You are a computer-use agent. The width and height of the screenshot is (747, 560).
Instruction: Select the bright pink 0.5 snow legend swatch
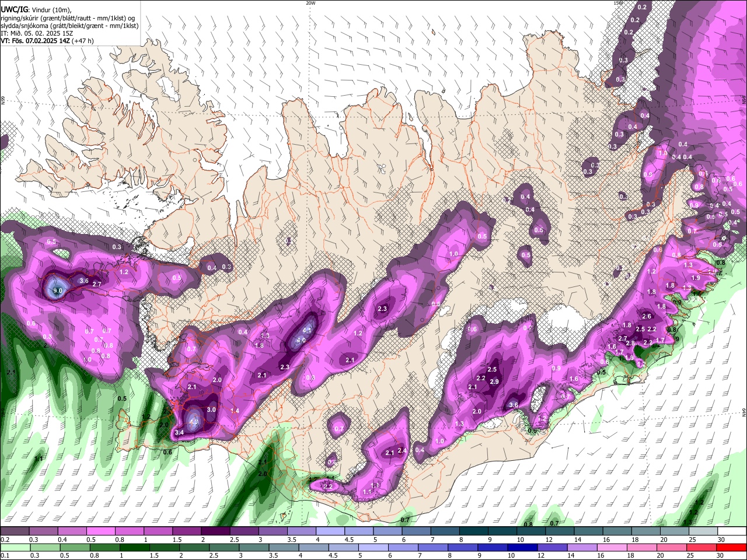[100, 531]
